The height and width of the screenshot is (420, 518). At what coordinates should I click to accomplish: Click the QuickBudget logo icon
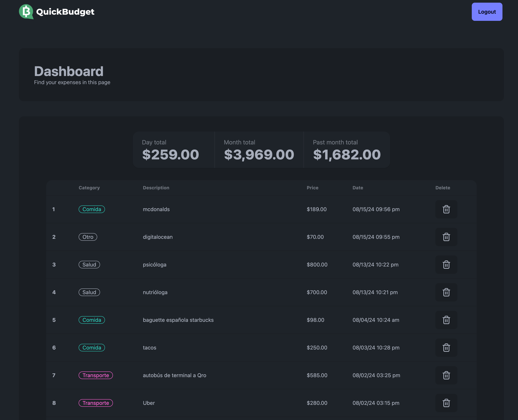pos(26,12)
